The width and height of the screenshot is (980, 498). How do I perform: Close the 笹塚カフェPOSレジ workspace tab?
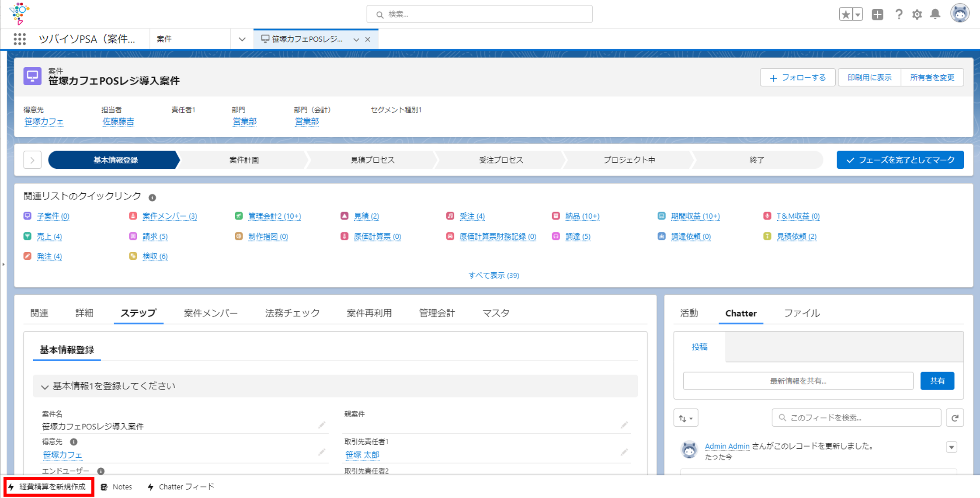[368, 39]
